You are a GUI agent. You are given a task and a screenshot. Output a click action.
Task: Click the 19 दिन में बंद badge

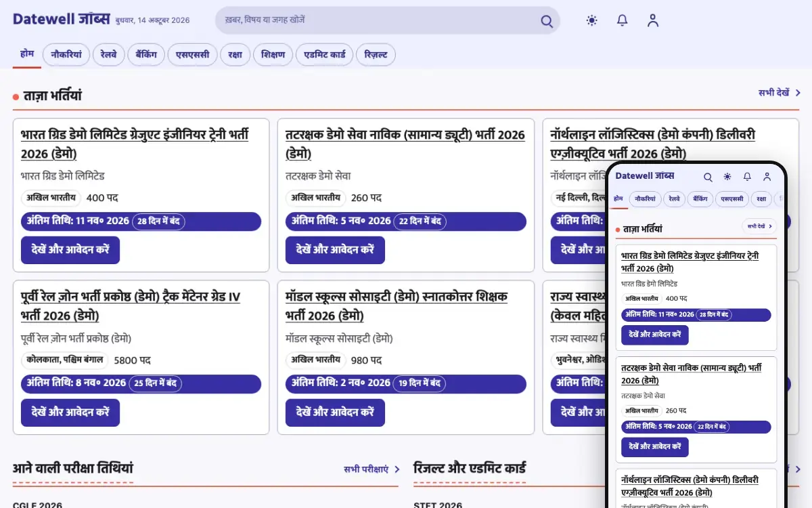point(420,383)
